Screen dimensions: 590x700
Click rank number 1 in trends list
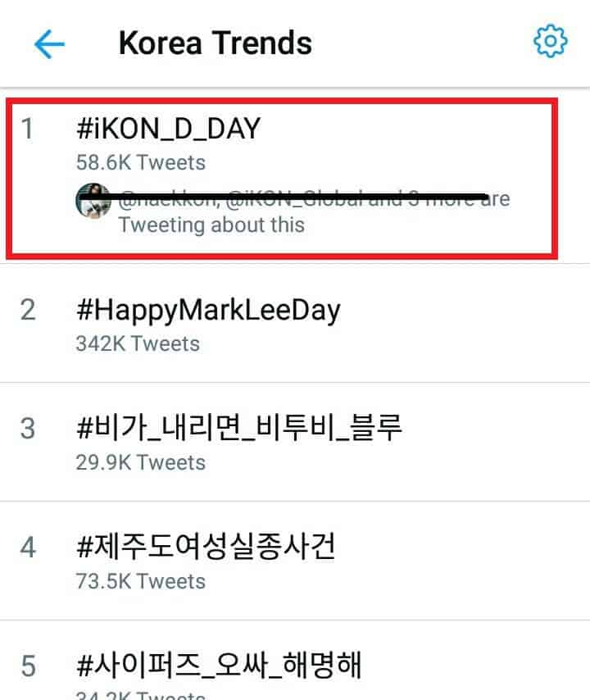tap(28, 130)
